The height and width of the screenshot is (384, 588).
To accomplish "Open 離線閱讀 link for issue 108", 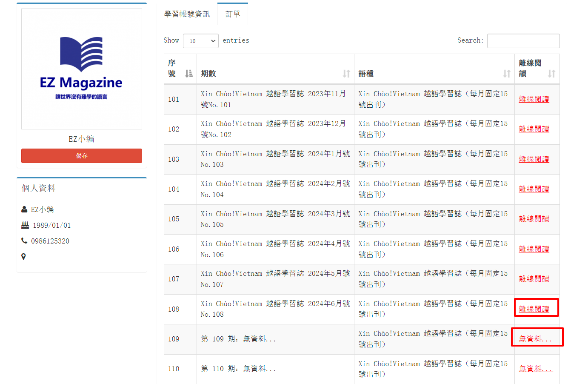I will (x=534, y=309).
